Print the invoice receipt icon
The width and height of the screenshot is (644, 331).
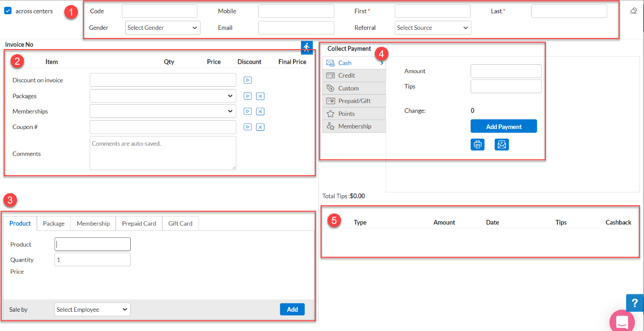(x=477, y=145)
